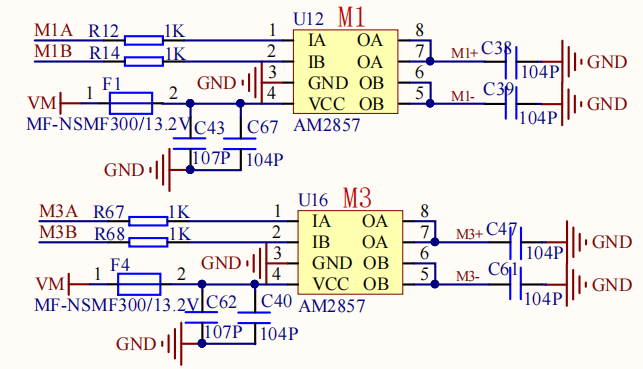Image resolution: width=643 pixels, height=369 pixels.
Task: Select the M3B net label
Action: (x=58, y=232)
